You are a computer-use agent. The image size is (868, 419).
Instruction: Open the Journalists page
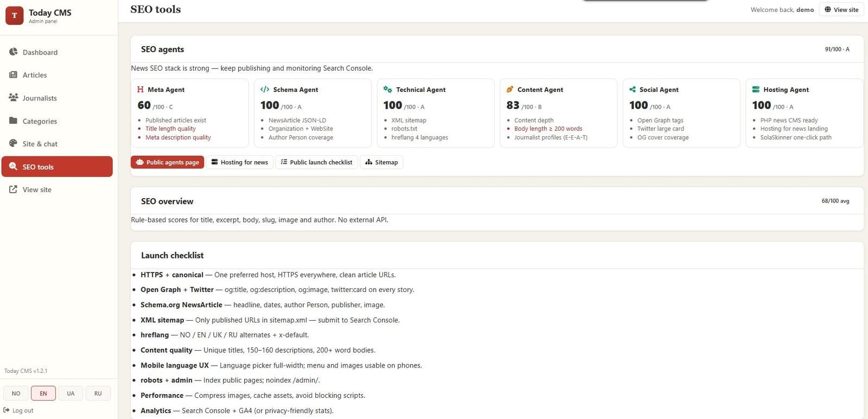(x=57, y=98)
